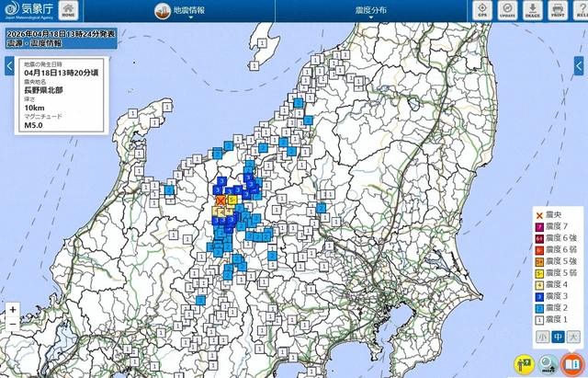Select medium icon size 中

point(557,337)
